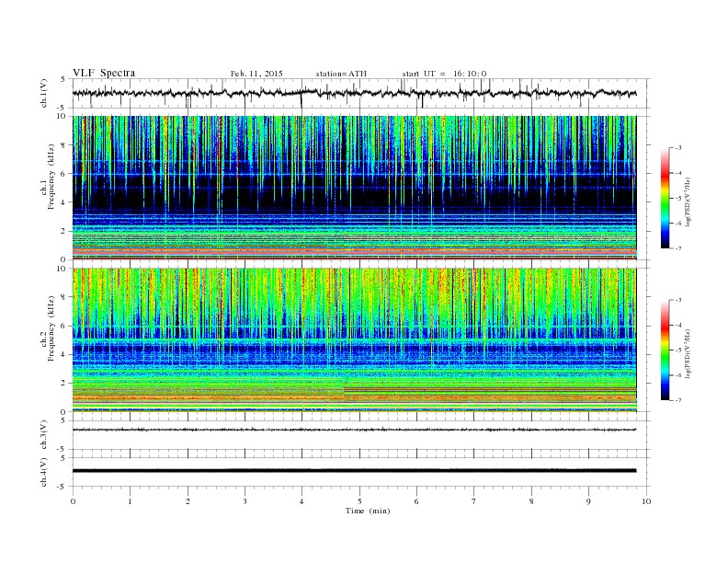Click the ch.1 spectrogram color scale bar
Screen dimensions: 728x563
click(665, 198)
